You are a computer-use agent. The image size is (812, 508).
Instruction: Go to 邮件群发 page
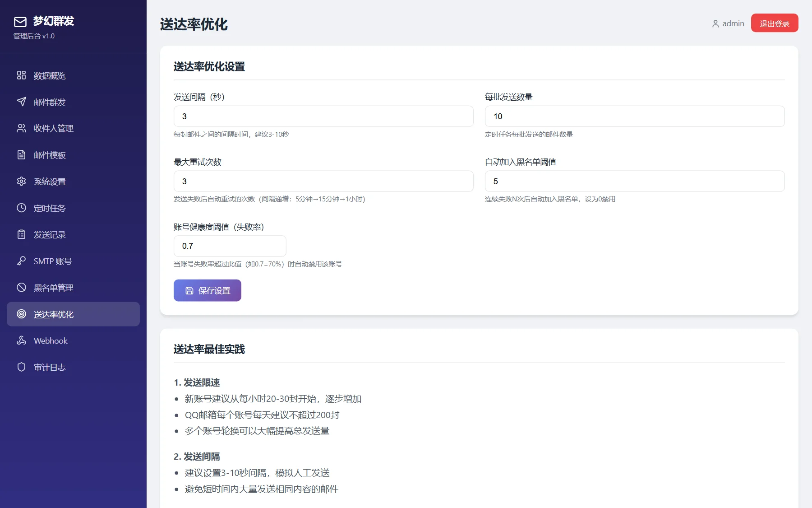point(73,102)
